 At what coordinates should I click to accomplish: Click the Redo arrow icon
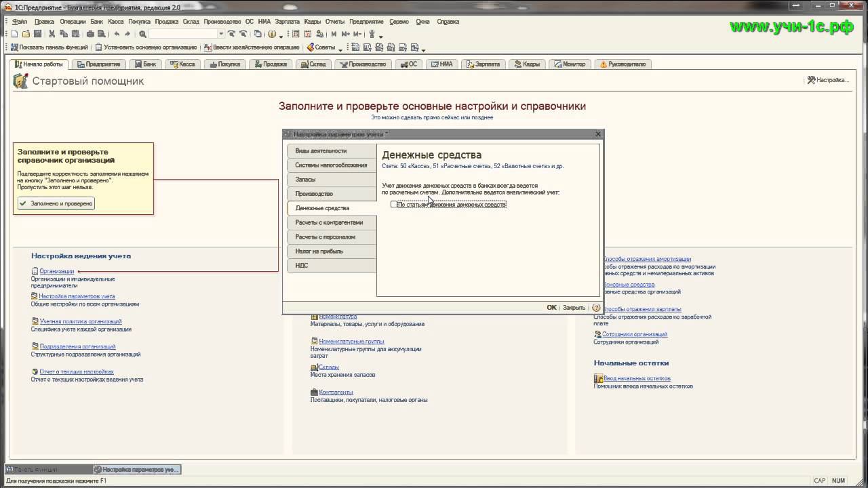127,34
